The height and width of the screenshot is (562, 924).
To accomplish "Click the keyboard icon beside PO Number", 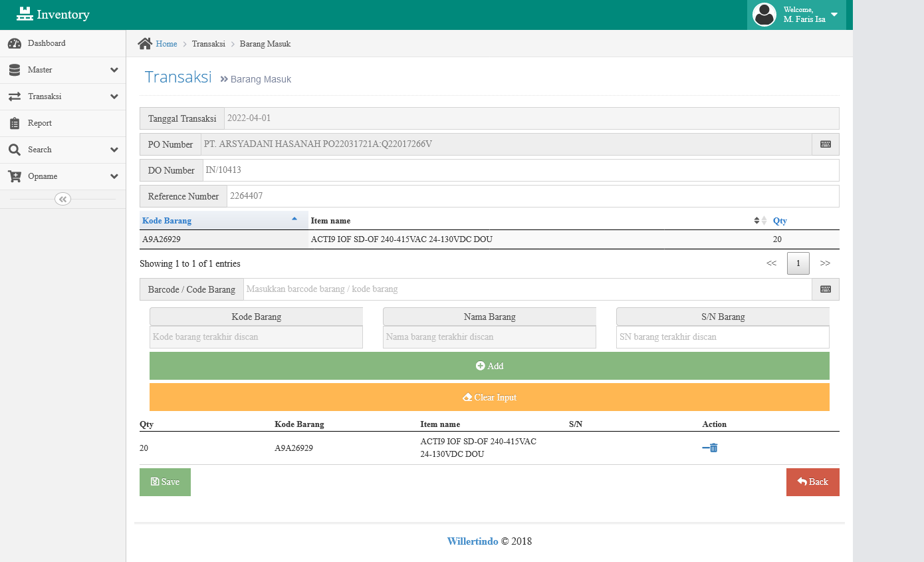I will point(825,144).
